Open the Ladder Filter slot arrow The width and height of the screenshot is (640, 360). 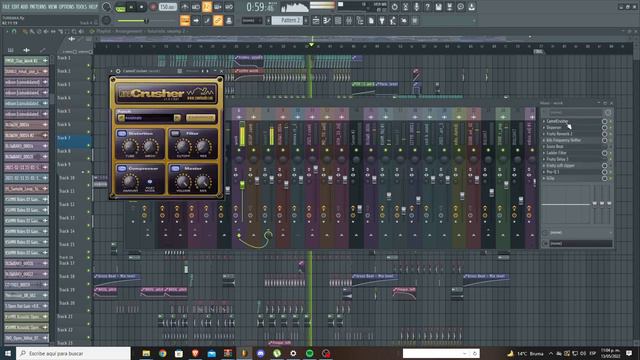tap(544, 153)
